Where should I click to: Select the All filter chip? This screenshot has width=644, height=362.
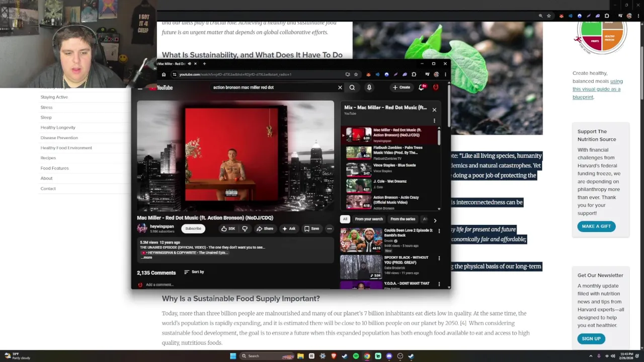click(x=345, y=219)
